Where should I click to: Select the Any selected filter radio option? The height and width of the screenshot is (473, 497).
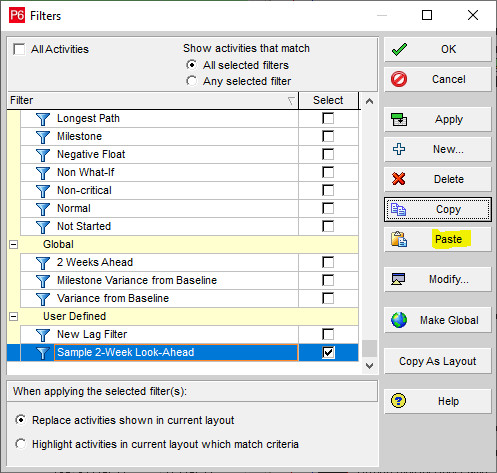click(x=191, y=81)
